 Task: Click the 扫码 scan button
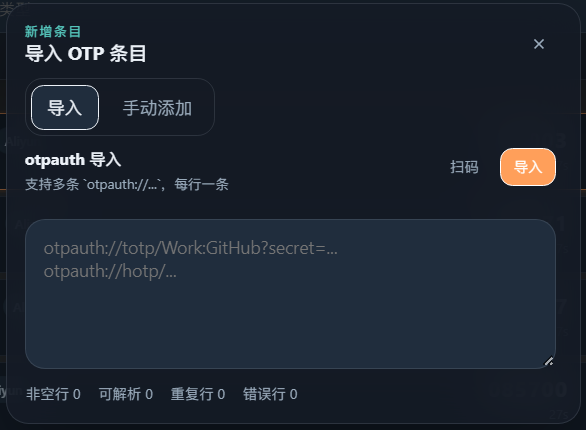coord(464,167)
